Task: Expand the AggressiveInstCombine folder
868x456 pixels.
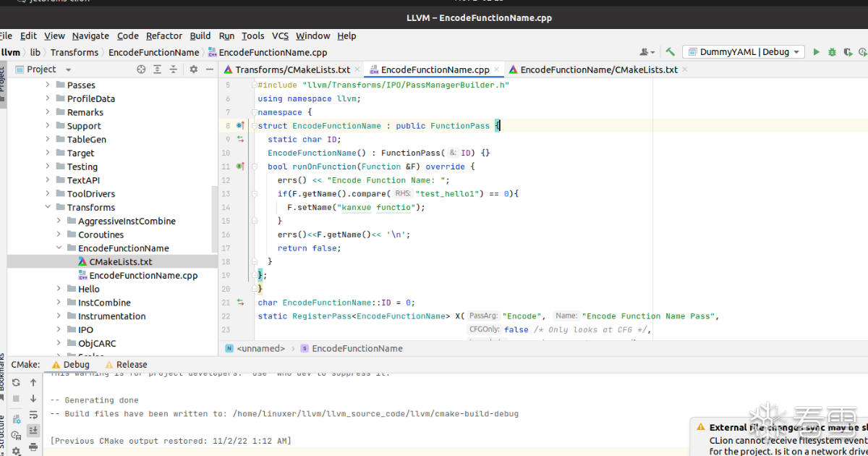Action: click(x=59, y=221)
